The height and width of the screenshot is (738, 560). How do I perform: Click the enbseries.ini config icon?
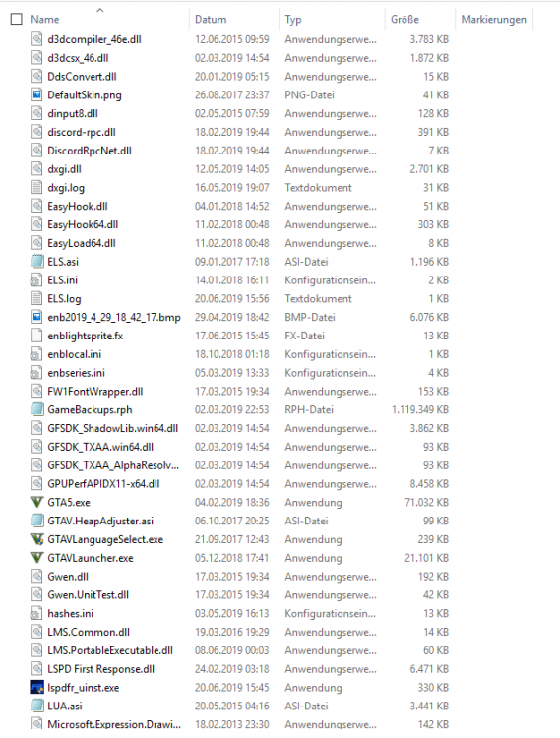(x=36, y=373)
